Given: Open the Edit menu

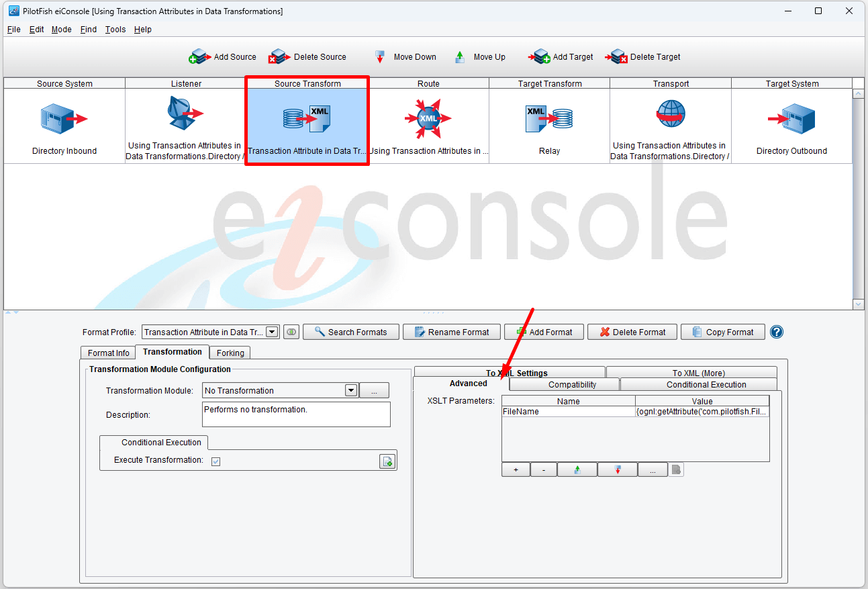Looking at the screenshot, I should pos(36,30).
